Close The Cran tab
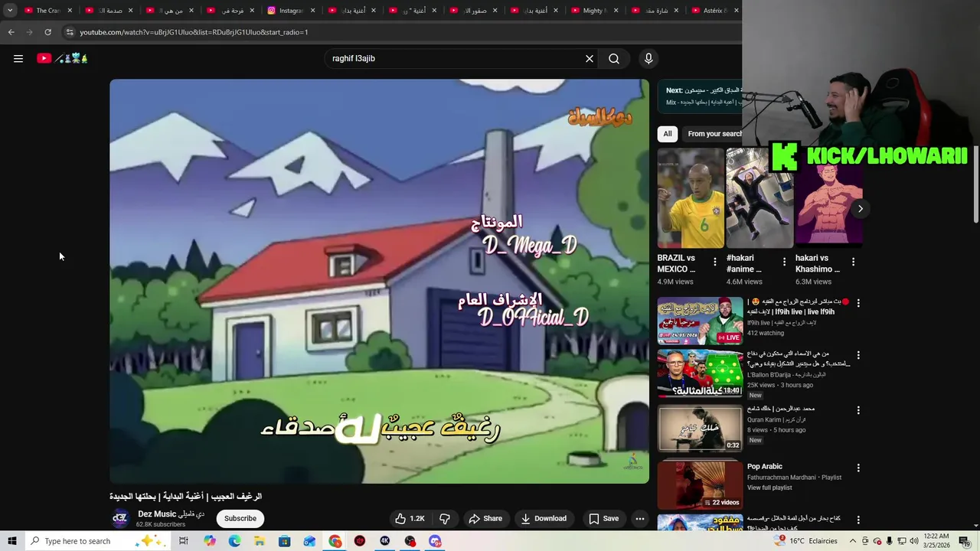The image size is (980, 551). [x=70, y=11]
